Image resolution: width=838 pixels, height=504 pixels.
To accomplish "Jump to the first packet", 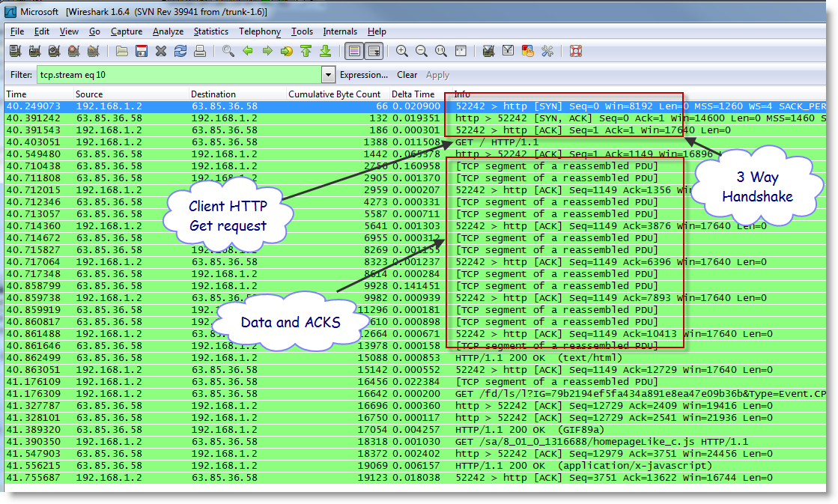I will pos(306,52).
